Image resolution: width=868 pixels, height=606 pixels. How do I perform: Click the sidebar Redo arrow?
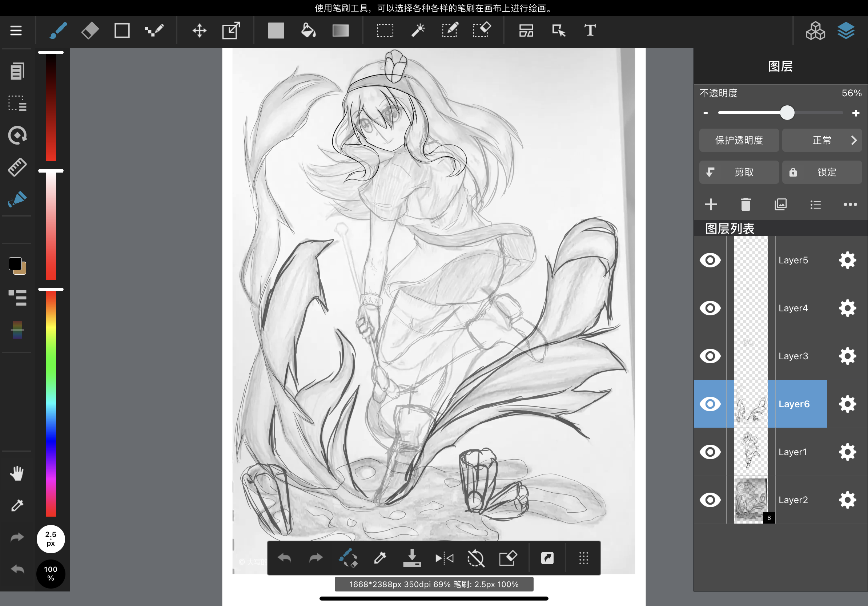[17, 537]
